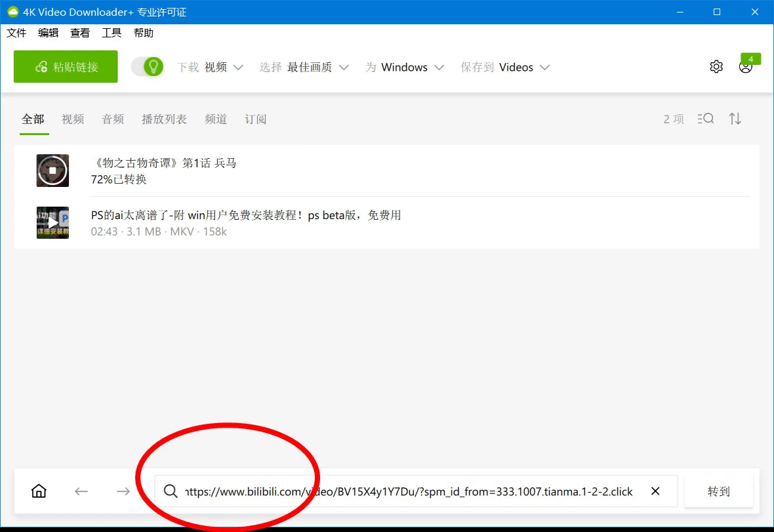Open the user account profile icon

coord(746,66)
